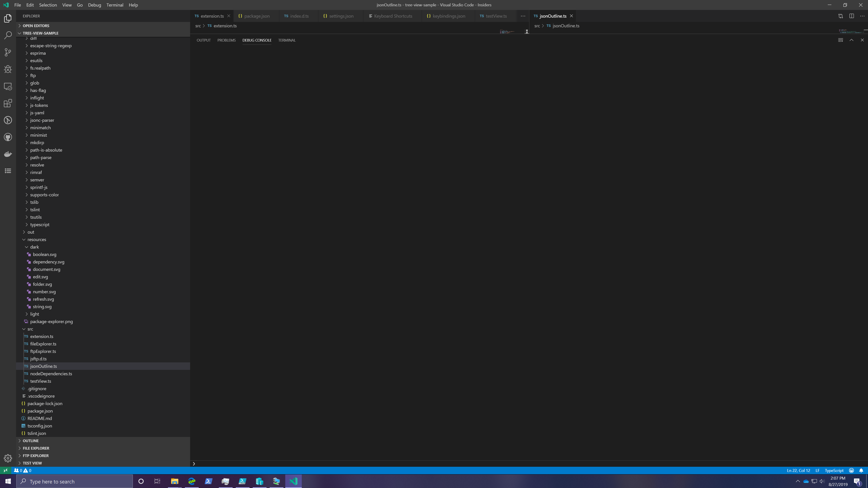Expand the light folder
Viewport: 868px width, 488px height.
[103, 314]
